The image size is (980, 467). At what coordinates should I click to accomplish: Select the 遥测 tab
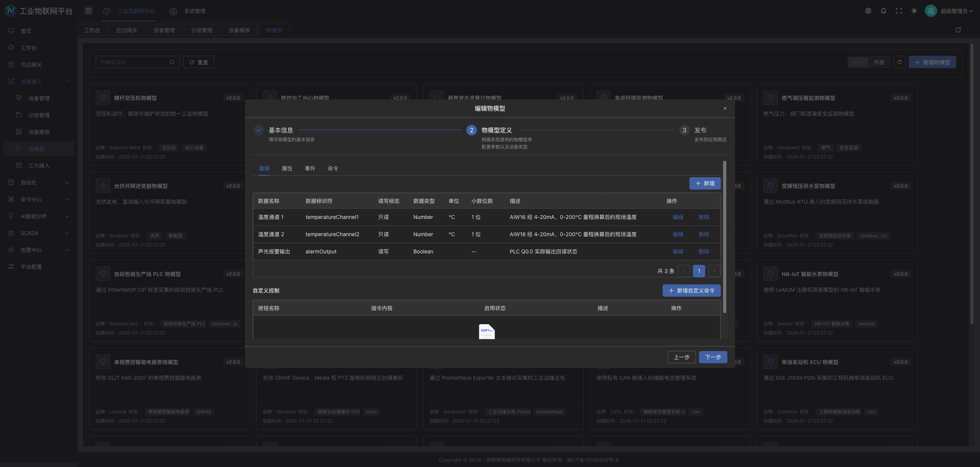pyautogui.click(x=264, y=168)
